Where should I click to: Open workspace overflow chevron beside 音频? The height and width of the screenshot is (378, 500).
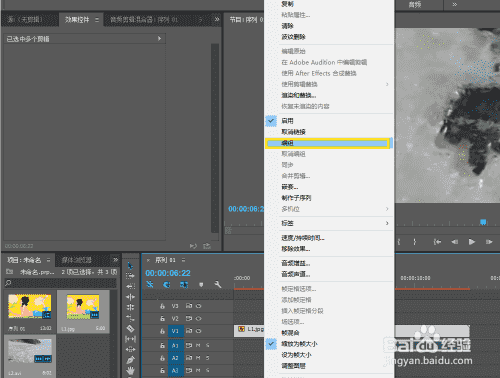(x=454, y=5)
